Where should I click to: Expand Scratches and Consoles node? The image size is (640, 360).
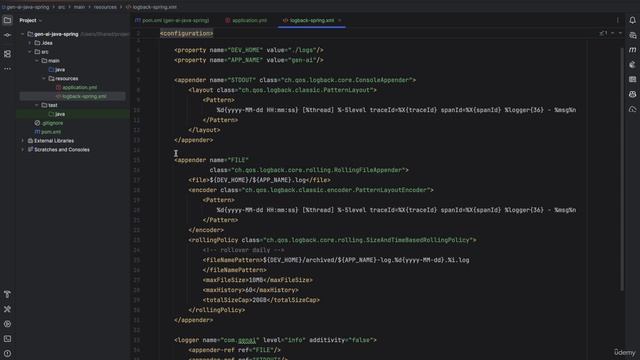tap(22, 150)
